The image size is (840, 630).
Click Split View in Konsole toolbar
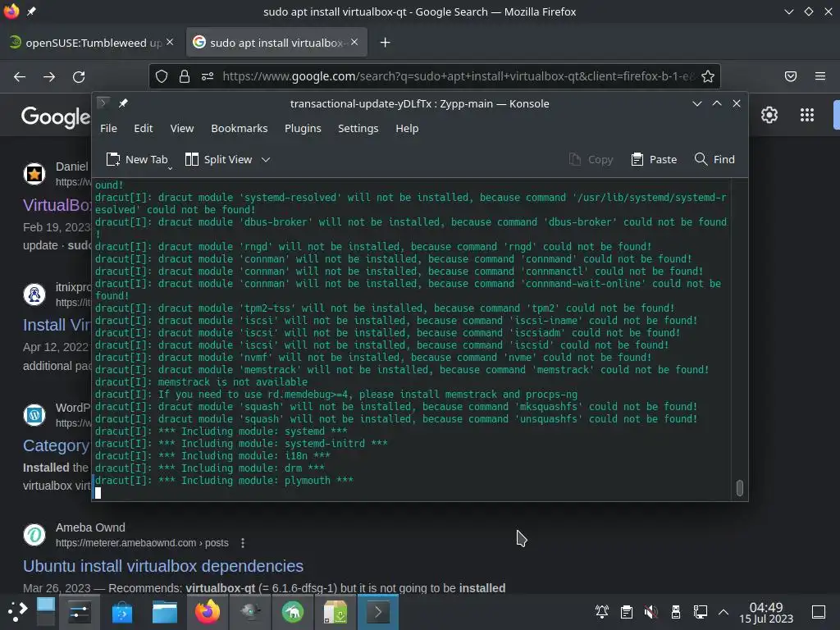pyautogui.click(x=218, y=160)
